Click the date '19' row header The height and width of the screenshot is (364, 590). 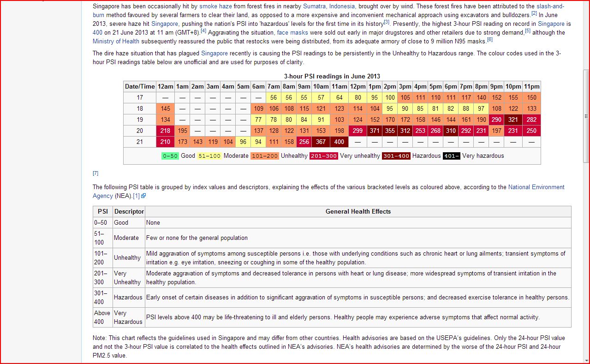click(140, 120)
